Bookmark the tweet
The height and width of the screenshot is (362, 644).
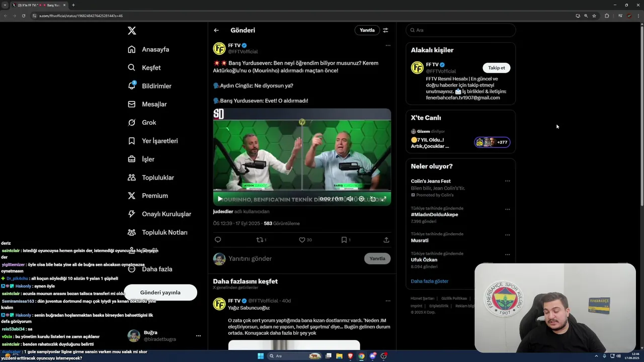click(344, 240)
